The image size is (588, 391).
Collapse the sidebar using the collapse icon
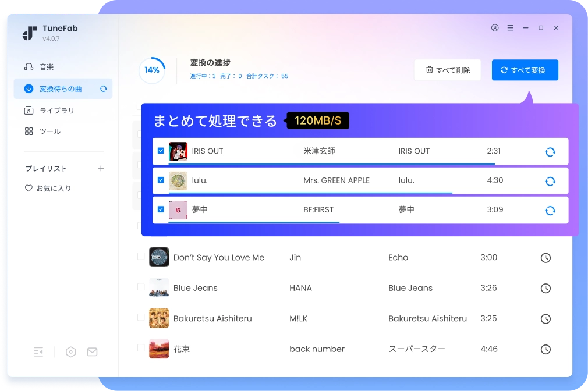[38, 352]
